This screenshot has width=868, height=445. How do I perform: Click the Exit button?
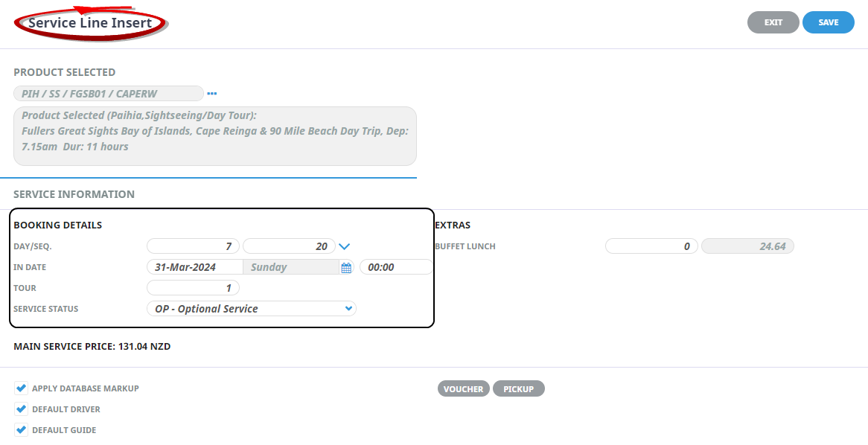tap(773, 22)
